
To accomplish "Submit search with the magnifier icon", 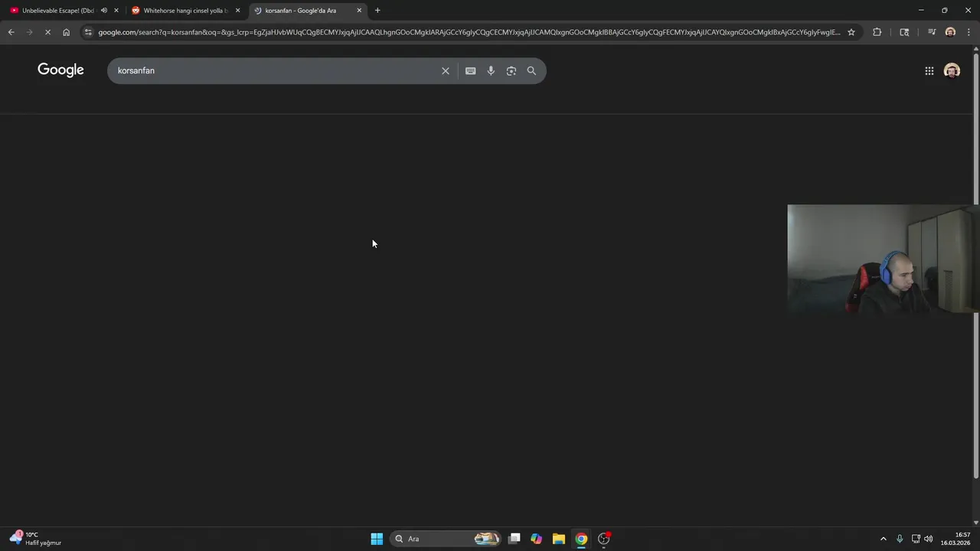I will (531, 70).
